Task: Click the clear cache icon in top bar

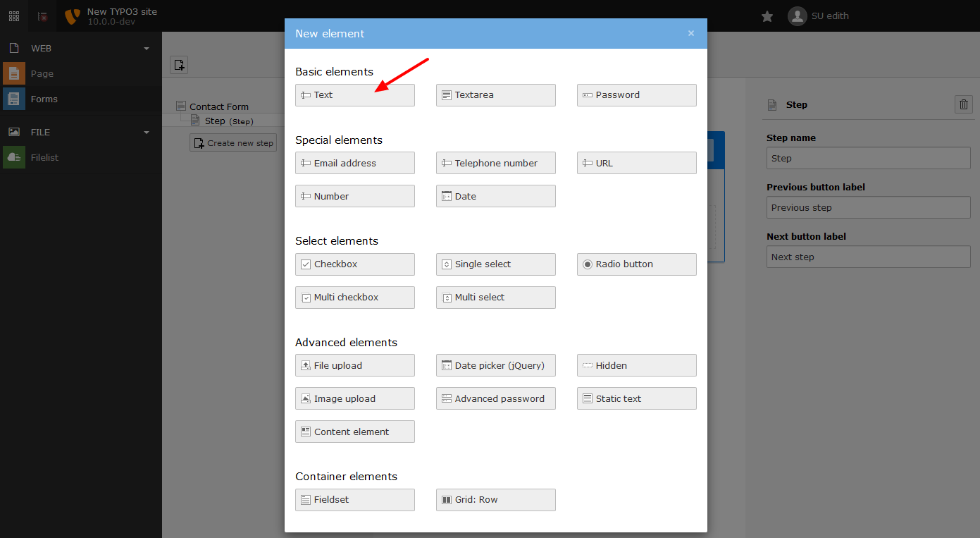Action: (x=42, y=15)
